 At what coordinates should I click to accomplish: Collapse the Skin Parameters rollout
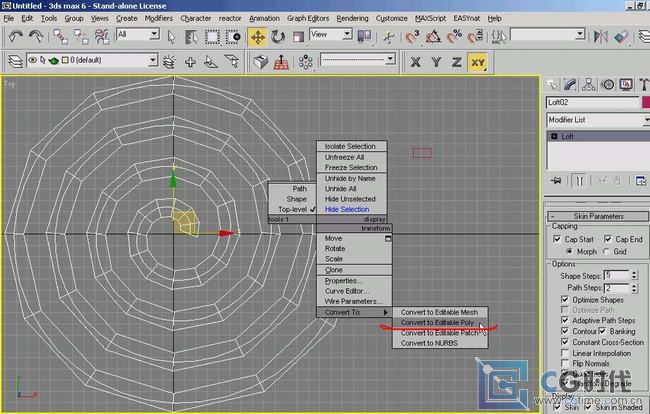tap(598, 216)
